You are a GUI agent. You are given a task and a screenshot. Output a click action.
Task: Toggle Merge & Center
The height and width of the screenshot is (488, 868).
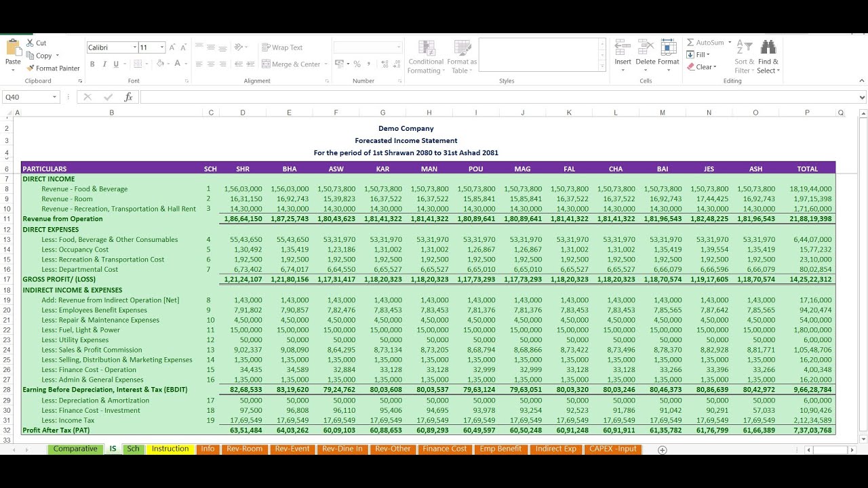[291, 64]
